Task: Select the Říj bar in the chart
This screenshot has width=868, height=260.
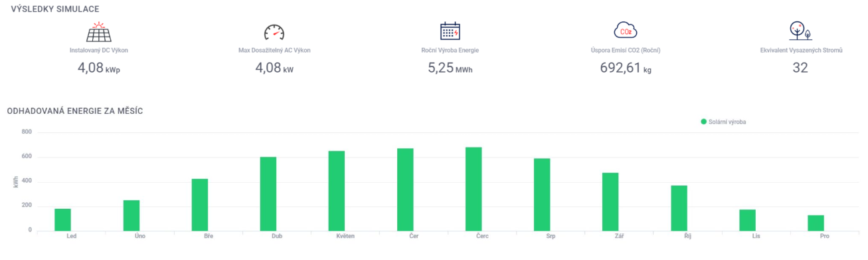Action: (x=679, y=208)
